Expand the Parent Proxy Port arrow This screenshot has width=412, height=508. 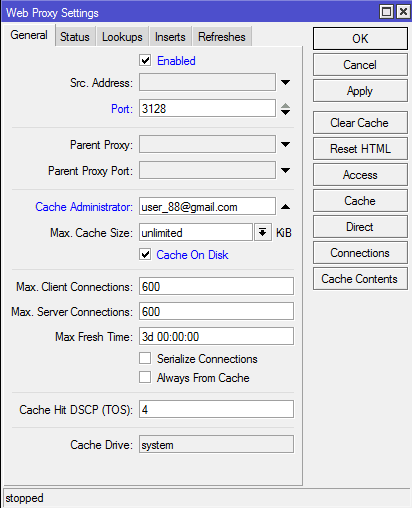pyautogui.click(x=285, y=170)
